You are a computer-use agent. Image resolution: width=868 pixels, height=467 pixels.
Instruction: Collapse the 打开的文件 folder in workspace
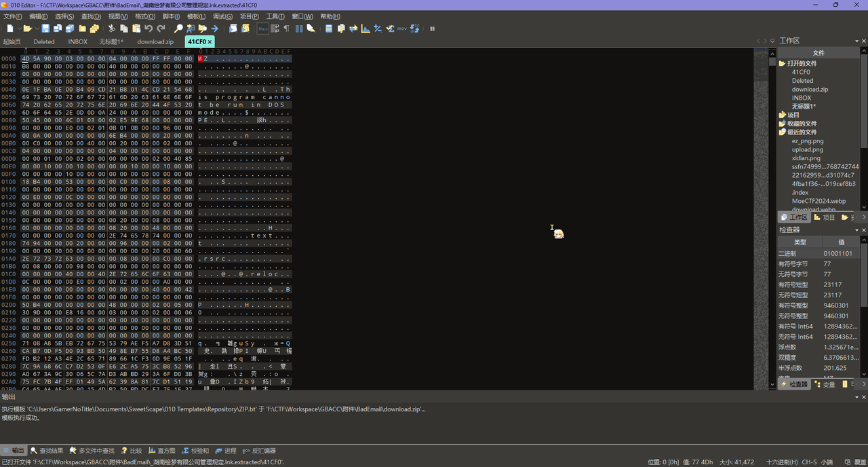pos(782,63)
